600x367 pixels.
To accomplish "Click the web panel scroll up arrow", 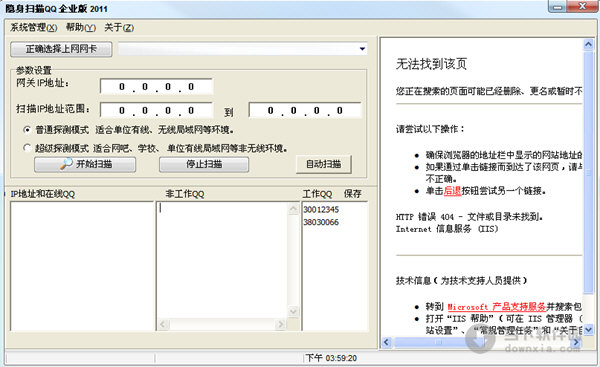I will [589, 45].
